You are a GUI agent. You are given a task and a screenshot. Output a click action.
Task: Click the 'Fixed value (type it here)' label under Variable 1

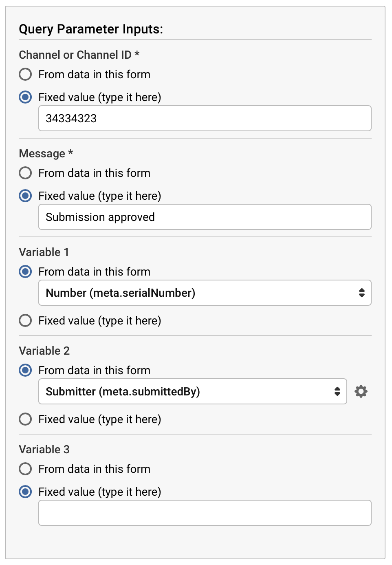[100, 320]
